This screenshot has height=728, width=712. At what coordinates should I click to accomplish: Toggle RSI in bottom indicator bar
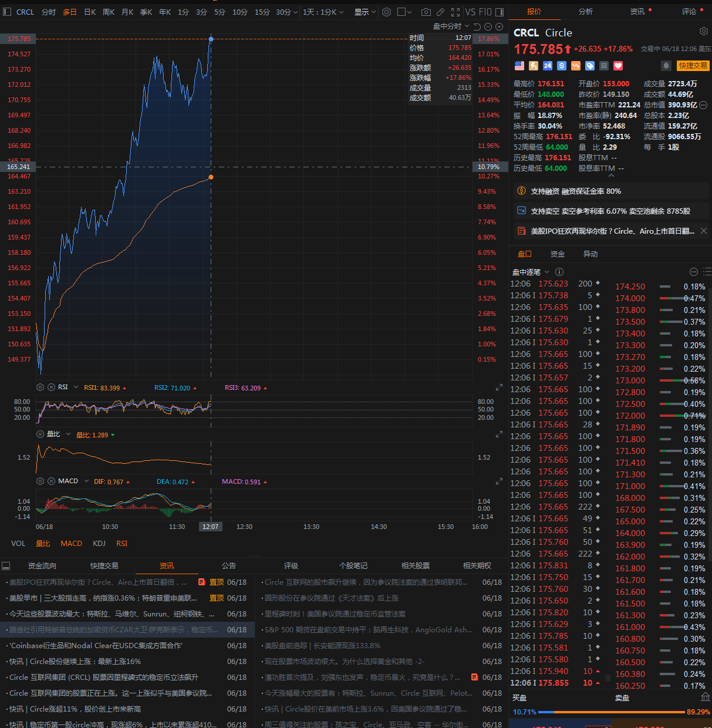(x=122, y=544)
